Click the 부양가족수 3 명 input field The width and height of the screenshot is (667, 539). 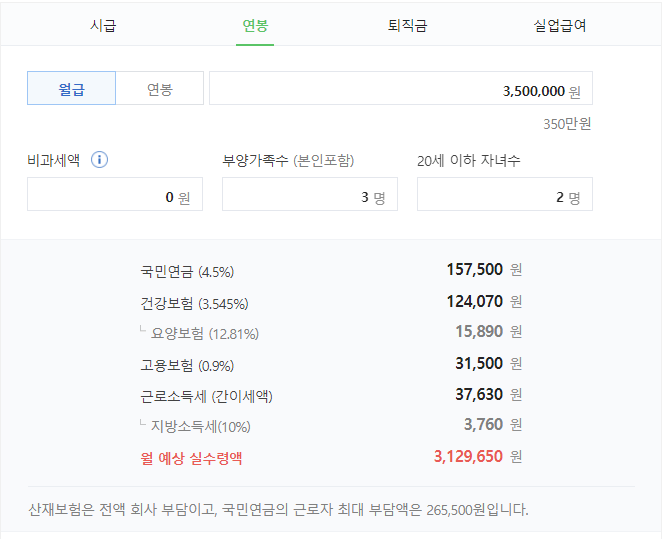[x=310, y=194]
